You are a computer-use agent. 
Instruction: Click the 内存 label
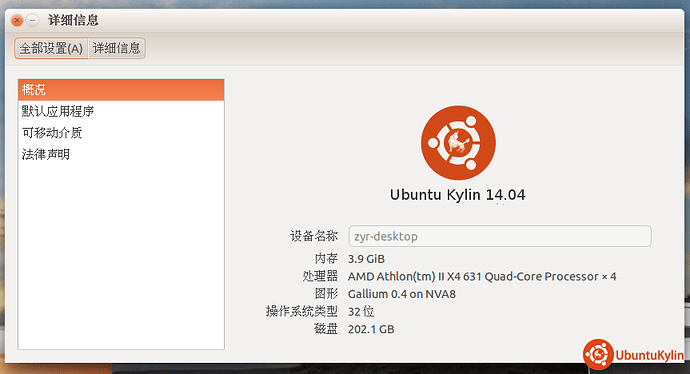tap(326, 259)
